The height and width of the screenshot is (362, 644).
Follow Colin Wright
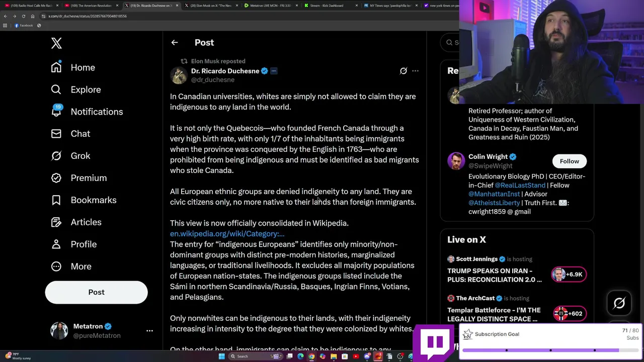coord(569,161)
